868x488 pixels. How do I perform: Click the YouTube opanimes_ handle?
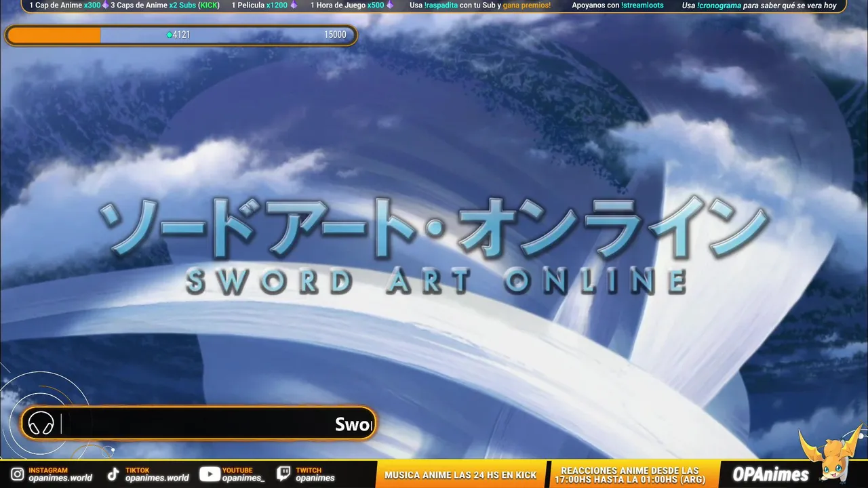pos(243,478)
